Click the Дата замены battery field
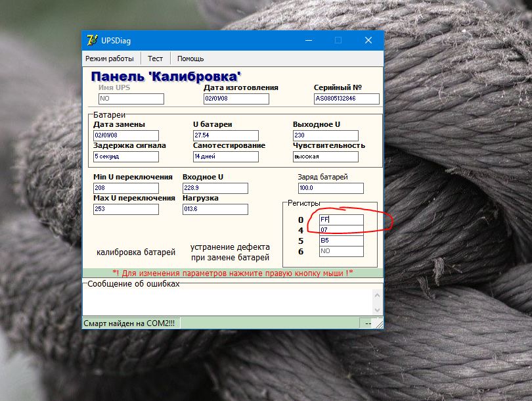Screen dimensions: 532x401 pos(126,135)
